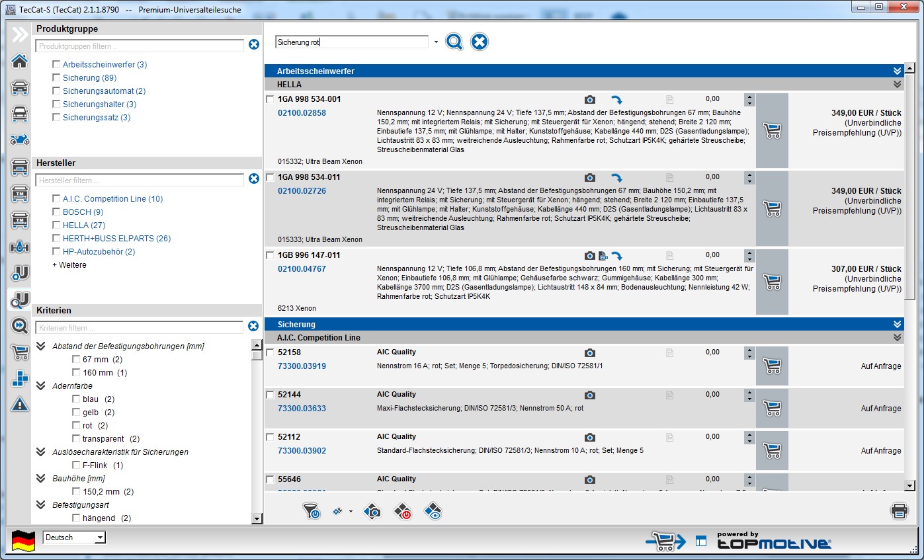The height and width of the screenshot is (560, 924).
Task: Transfer cart with the cart-arrow icon
Action: [x=666, y=541]
